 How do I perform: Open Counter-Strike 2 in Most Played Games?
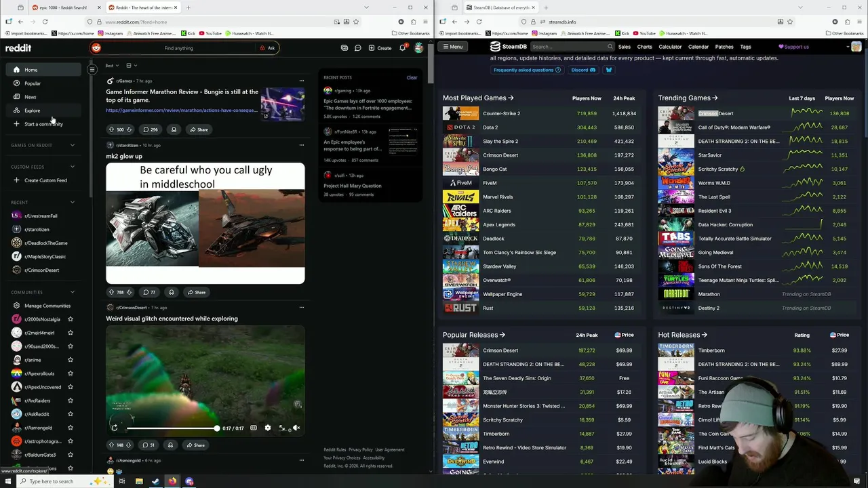click(x=501, y=113)
